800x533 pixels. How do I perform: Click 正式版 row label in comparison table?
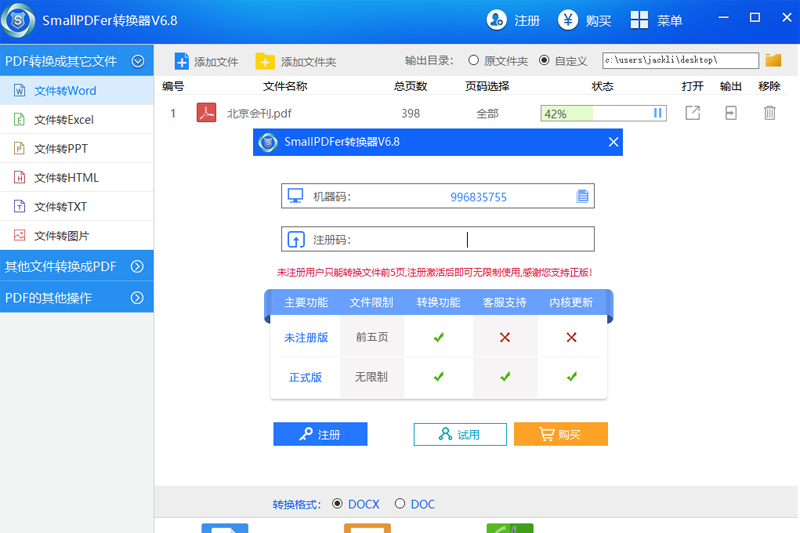[305, 377]
